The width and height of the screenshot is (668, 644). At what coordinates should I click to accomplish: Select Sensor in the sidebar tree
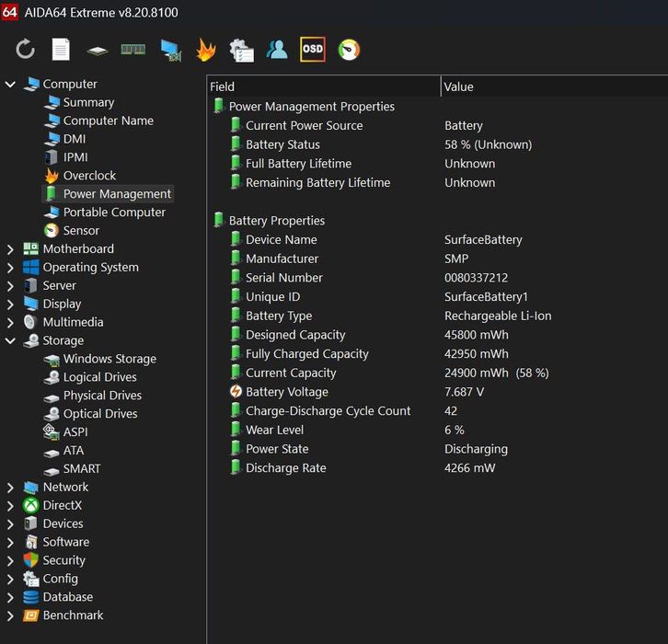click(x=81, y=231)
